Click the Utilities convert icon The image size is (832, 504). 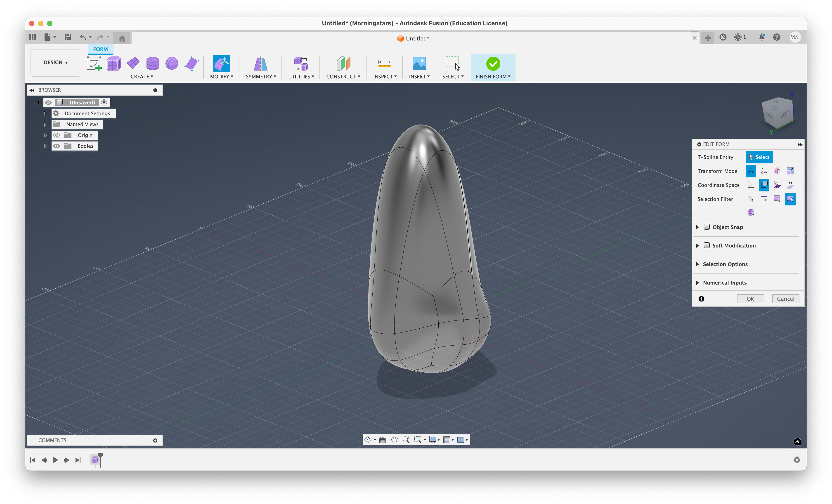pyautogui.click(x=301, y=64)
